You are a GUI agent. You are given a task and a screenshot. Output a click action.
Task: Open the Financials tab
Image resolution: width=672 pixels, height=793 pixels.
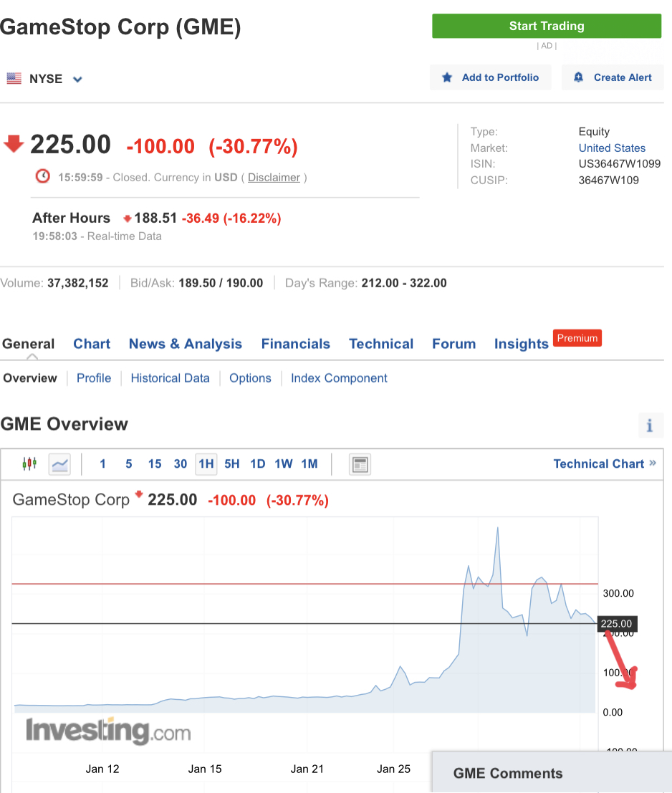[x=295, y=344]
